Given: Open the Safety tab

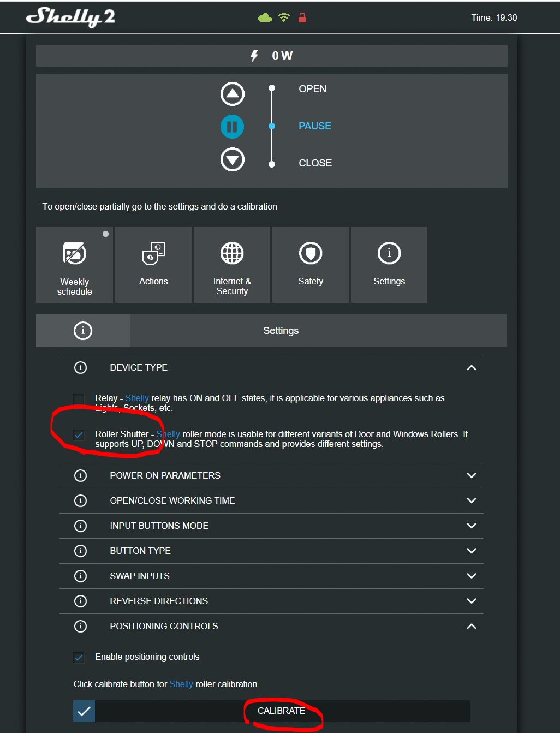Looking at the screenshot, I should tap(311, 265).
